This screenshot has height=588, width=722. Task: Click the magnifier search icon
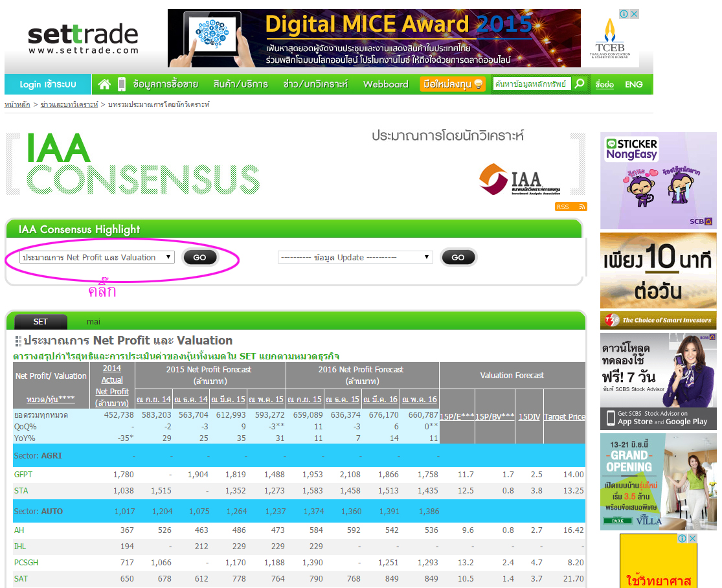coord(580,84)
